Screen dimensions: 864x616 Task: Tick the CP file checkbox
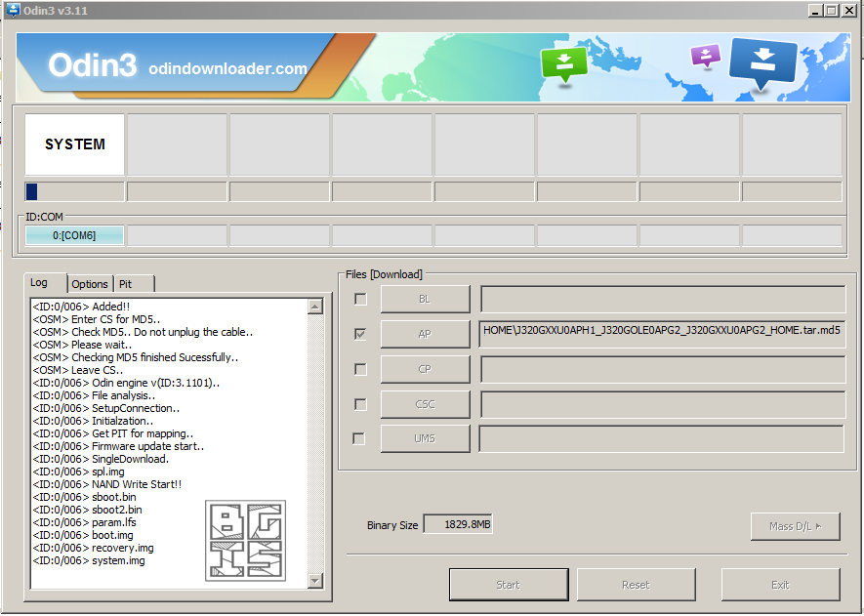[x=360, y=369]
